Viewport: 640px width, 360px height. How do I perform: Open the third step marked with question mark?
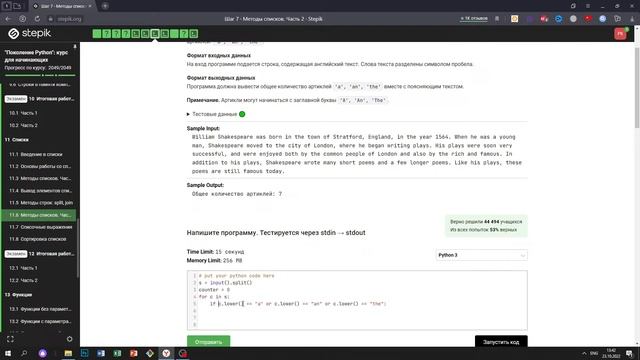point(116,33)
